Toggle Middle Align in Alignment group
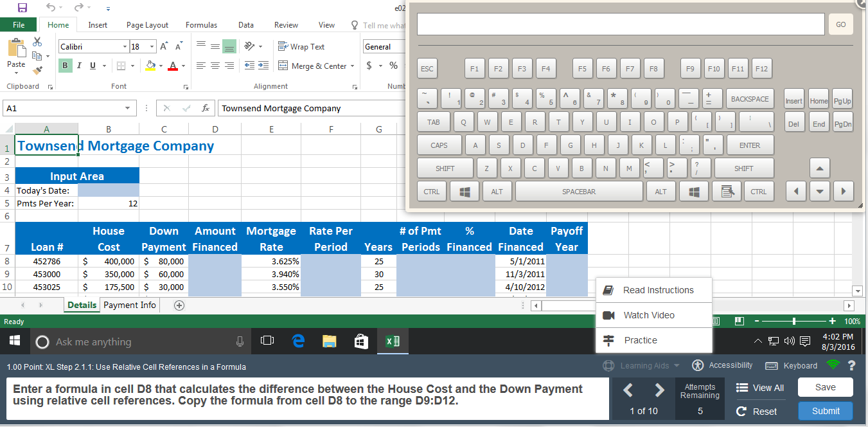The height and width of the screenshot is (427, 868). tap(215, 46)
